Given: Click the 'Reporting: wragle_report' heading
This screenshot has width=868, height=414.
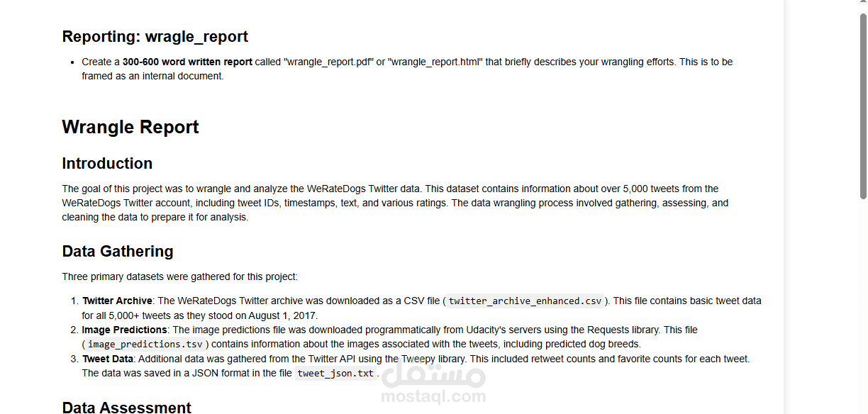Looking at the screenshot, I should tap(155, 36).
